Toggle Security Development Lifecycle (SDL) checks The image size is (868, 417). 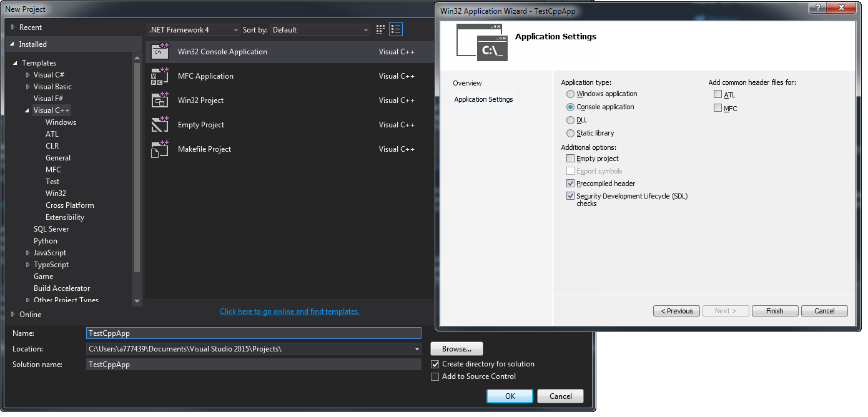pyautogui.click(x=570, y=196)
